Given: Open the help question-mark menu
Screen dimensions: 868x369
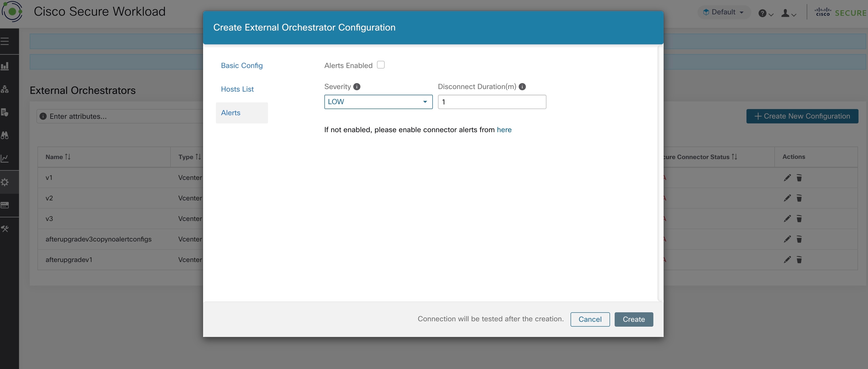Looking at the screenshot, I should coord(766,14).
